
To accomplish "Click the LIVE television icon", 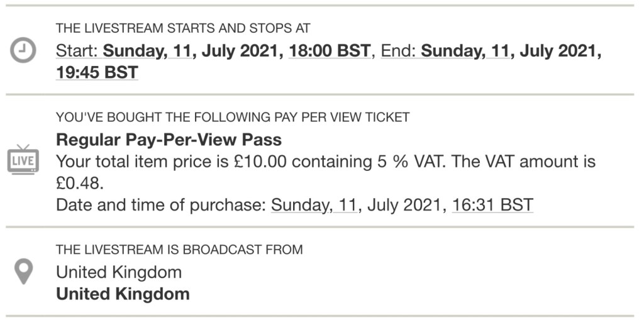I will 23,160.
